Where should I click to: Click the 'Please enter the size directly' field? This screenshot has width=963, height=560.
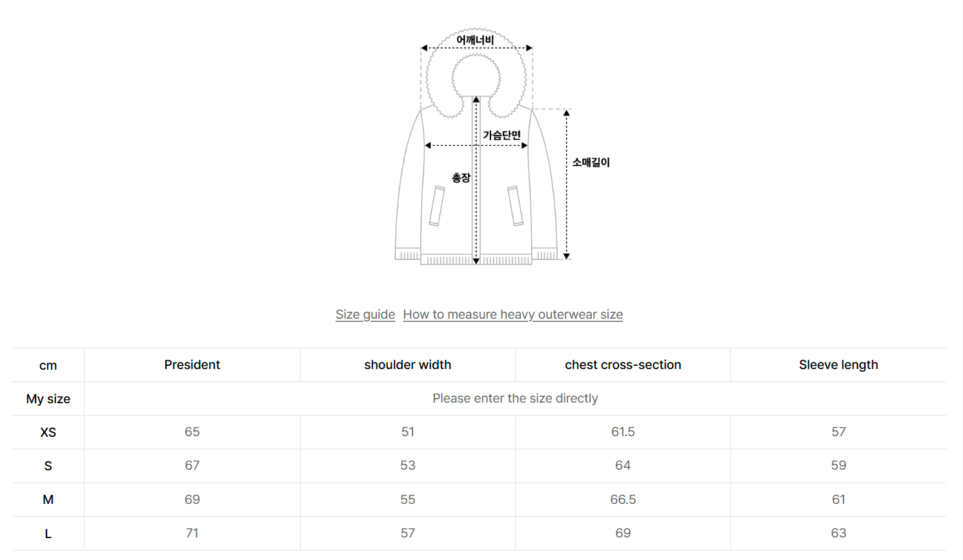point(515,399)
